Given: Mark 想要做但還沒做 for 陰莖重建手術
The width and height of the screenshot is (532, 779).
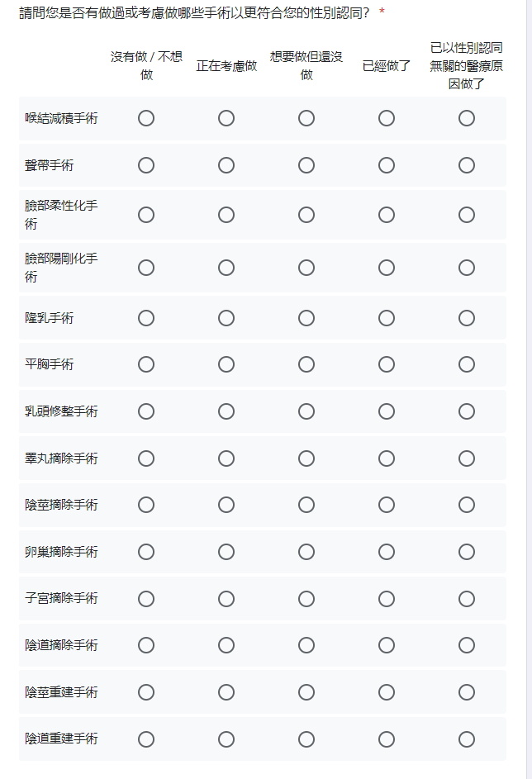Looking at the screenshot, I should (306, 692).
